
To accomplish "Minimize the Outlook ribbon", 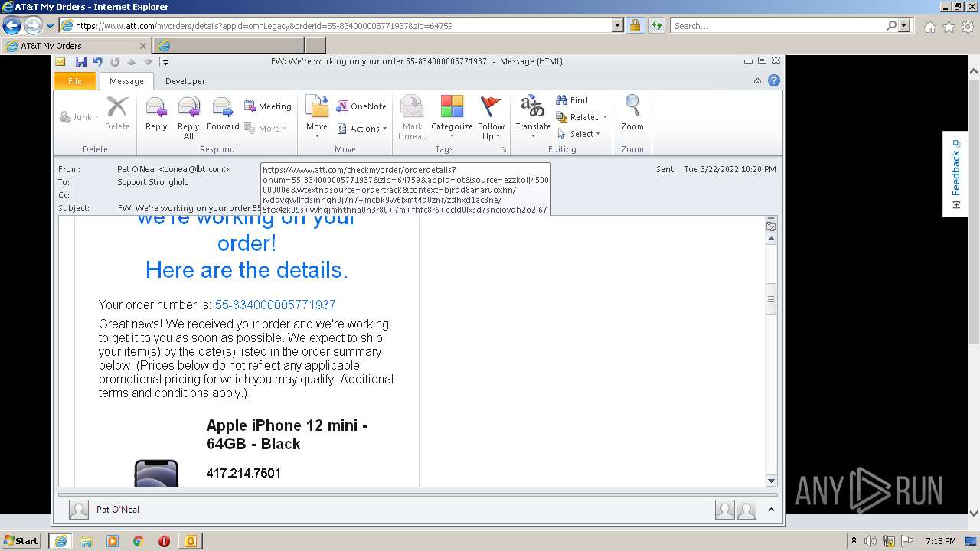I will point(757,80).
